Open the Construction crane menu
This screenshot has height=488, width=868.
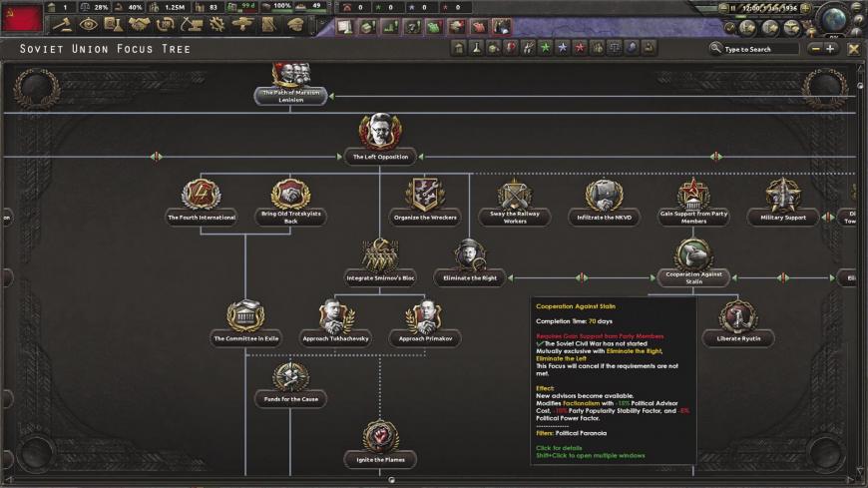191,25
